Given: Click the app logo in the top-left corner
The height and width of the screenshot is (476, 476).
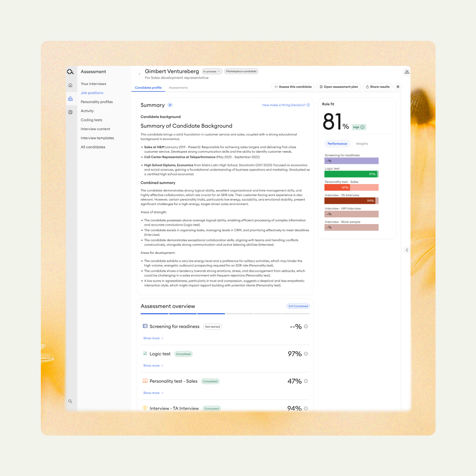Looking at the screenshot, I should click(71, 71).
